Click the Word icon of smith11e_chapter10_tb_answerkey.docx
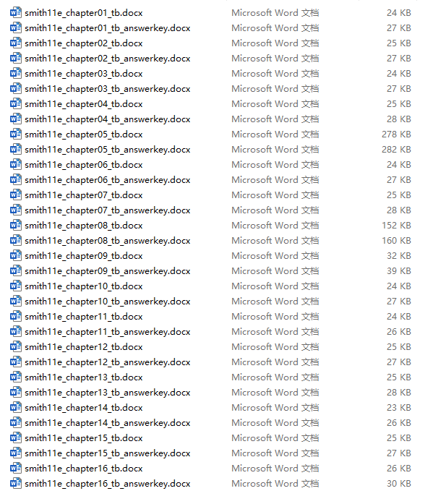Viewport: 446px width, 504px height. point(16,302)
